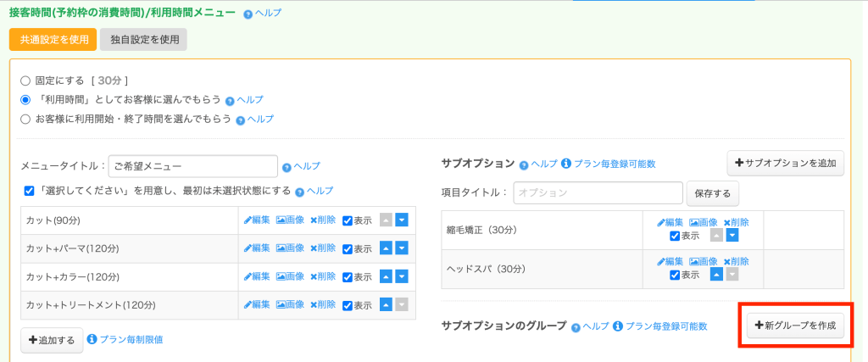
Task: Uncheck 表示 for カット+パーマ(120分)
Action: (x=348, y=248)
